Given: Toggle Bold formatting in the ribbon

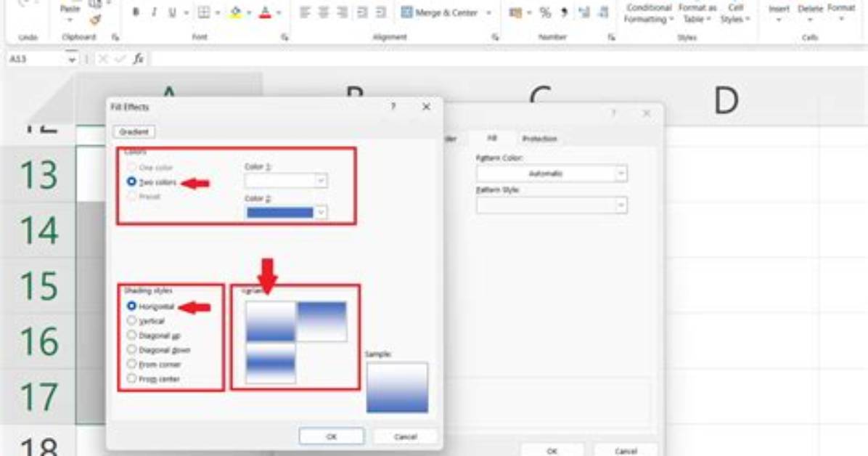Looking at the screenshot, I should point(136,12).
